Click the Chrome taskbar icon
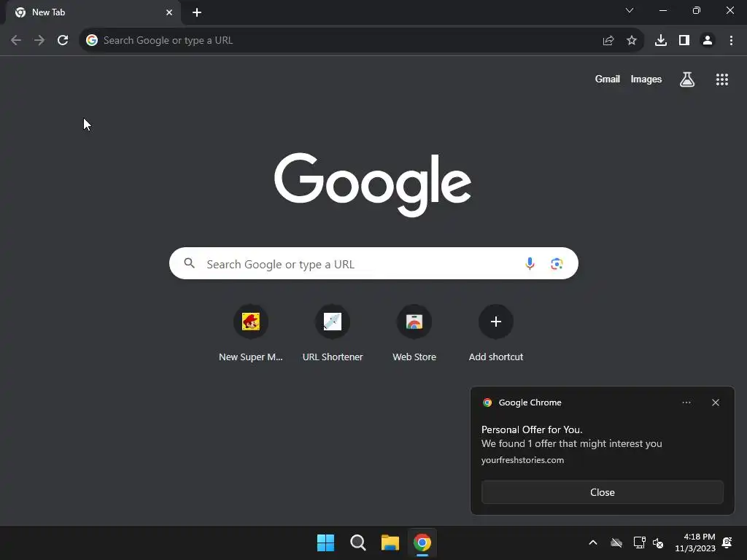This screenshot has height=560, width=747. pyautogui.click(x=422, y=542)
